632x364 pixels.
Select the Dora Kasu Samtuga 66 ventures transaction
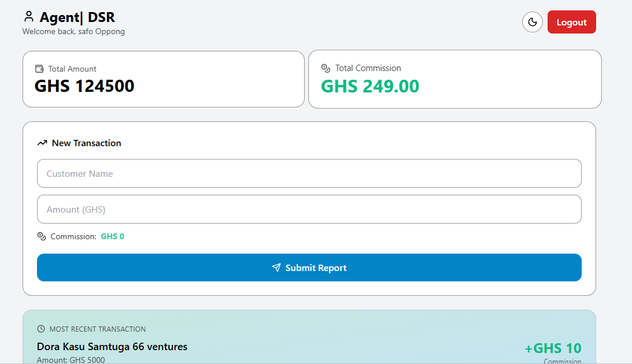[112, 347]
